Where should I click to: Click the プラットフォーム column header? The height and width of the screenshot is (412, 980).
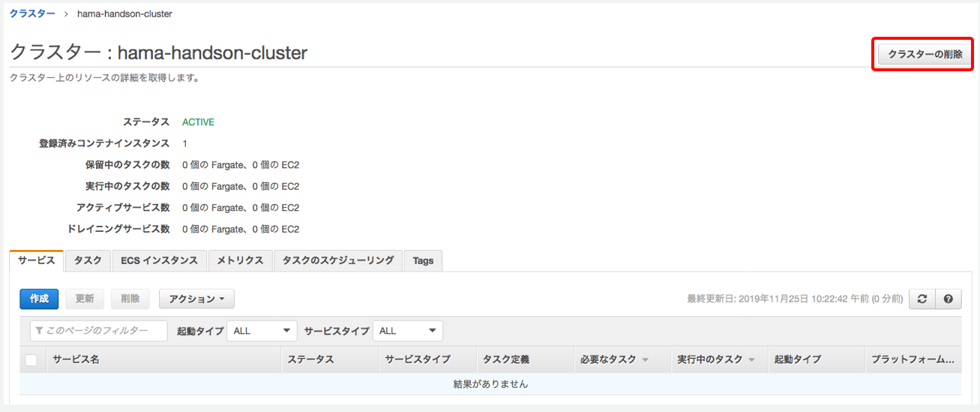tap(913, 360)
